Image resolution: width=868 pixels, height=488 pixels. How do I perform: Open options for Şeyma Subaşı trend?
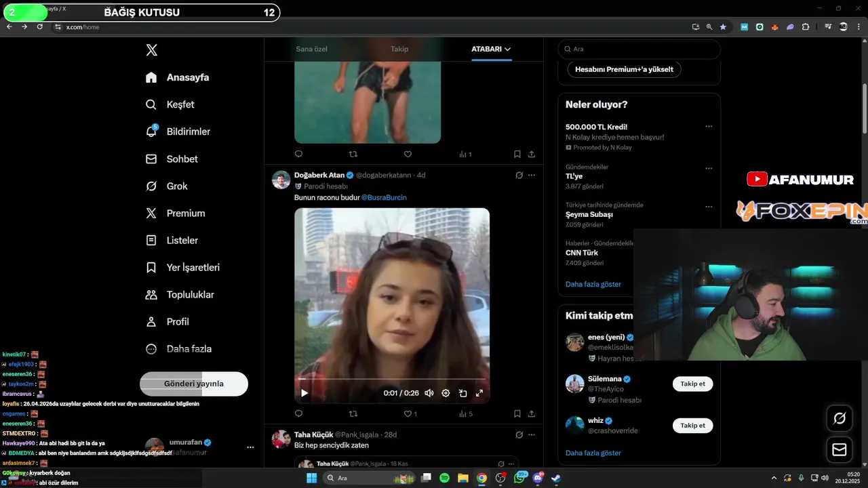(x=709, y=207)
